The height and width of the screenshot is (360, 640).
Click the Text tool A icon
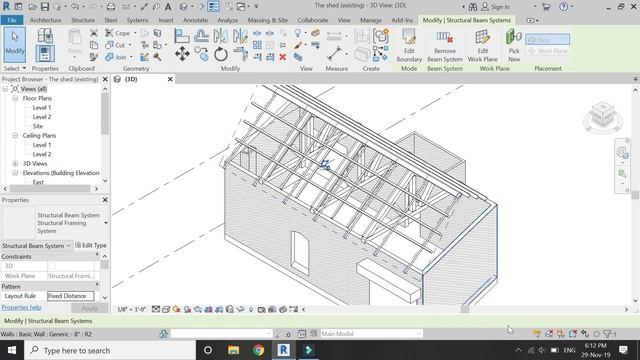(168, 7)
